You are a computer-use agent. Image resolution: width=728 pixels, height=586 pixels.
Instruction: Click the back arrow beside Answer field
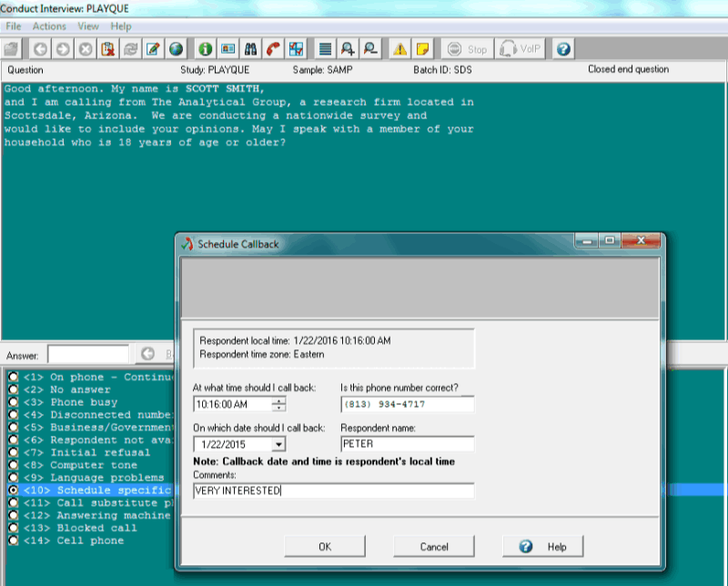(147, 354)
